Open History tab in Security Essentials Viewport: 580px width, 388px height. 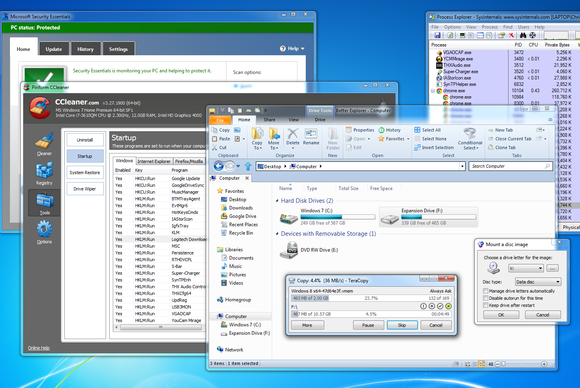tap(85, 49)
